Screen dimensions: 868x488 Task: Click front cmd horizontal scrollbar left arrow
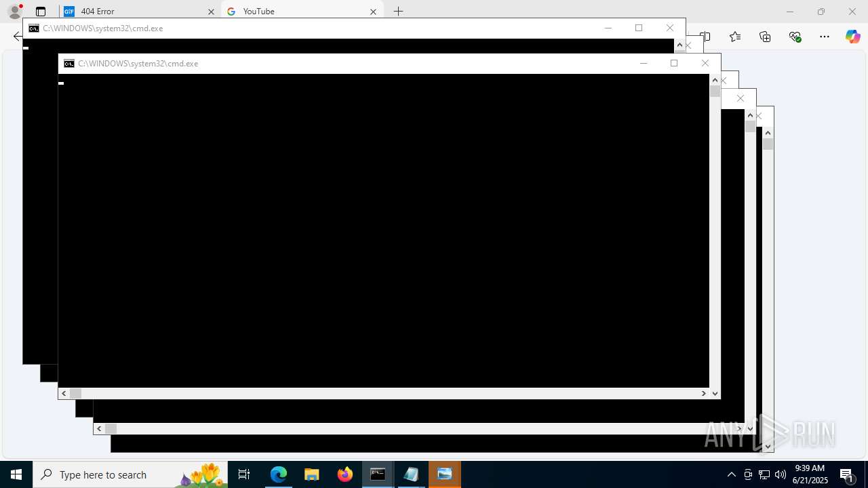tap(64, 393)
